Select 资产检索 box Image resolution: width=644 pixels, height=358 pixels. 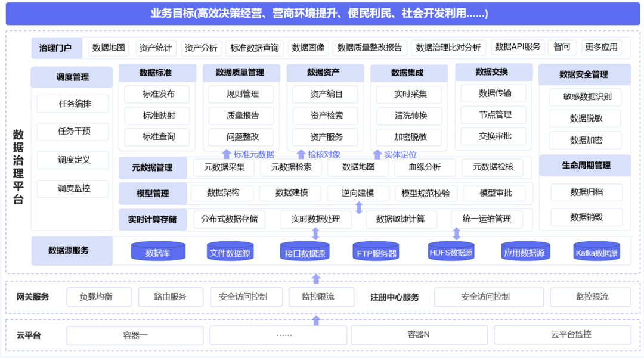325,116
